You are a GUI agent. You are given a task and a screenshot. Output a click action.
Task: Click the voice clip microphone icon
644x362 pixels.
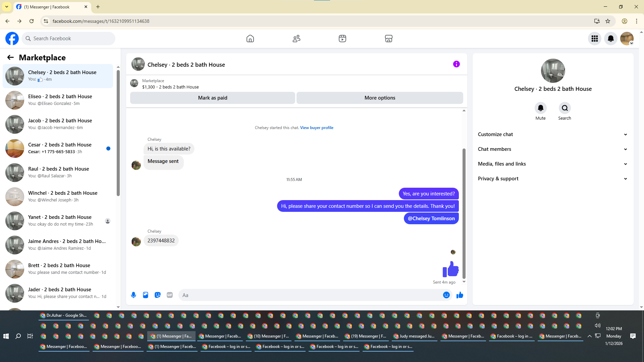(133, 295)
